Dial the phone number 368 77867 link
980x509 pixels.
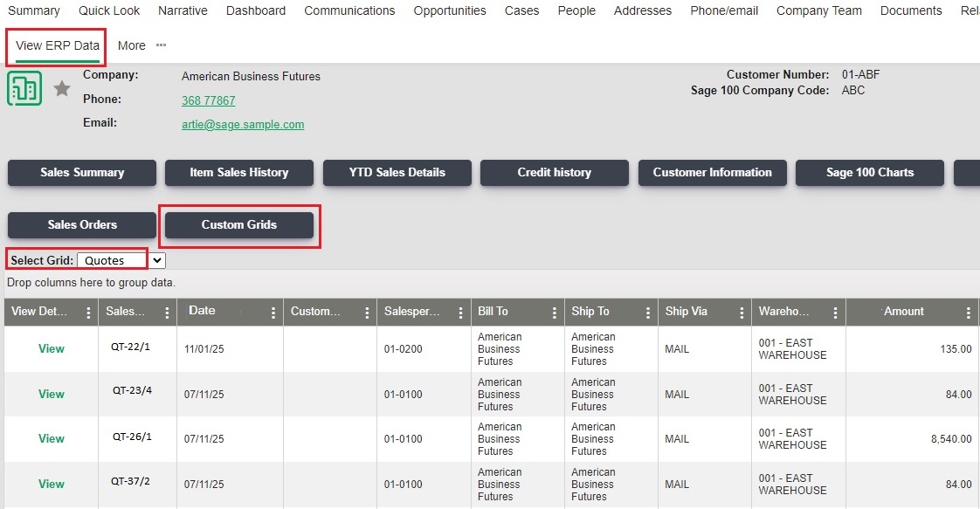(x=208, y=100)
